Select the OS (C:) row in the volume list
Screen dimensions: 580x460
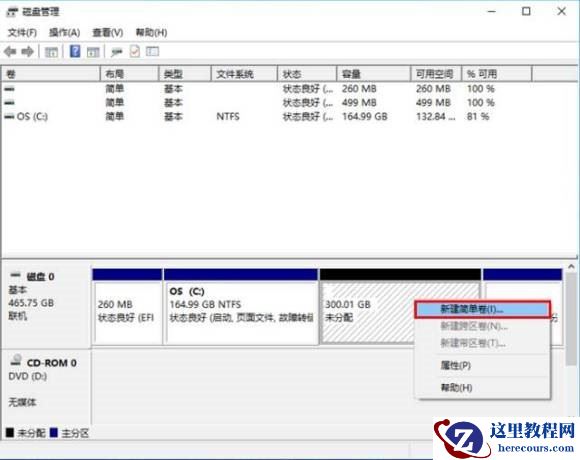(266, 116)
